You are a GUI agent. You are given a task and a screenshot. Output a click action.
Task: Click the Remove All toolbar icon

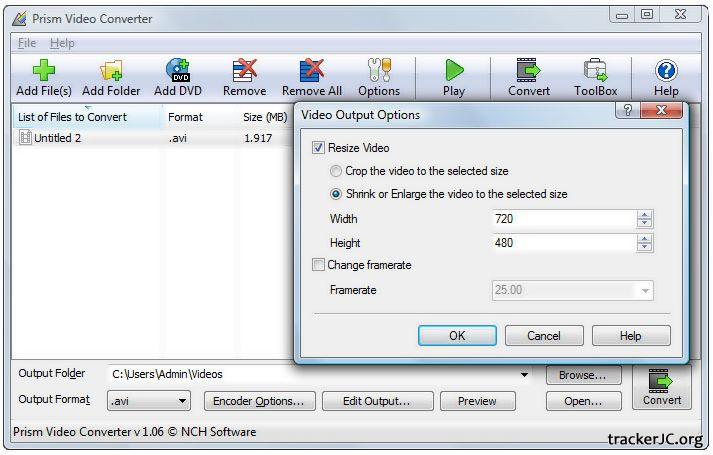point(311,71)
